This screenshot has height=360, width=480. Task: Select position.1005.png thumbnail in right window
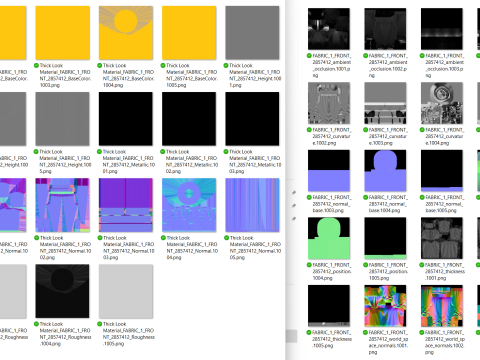click(385, 238)
